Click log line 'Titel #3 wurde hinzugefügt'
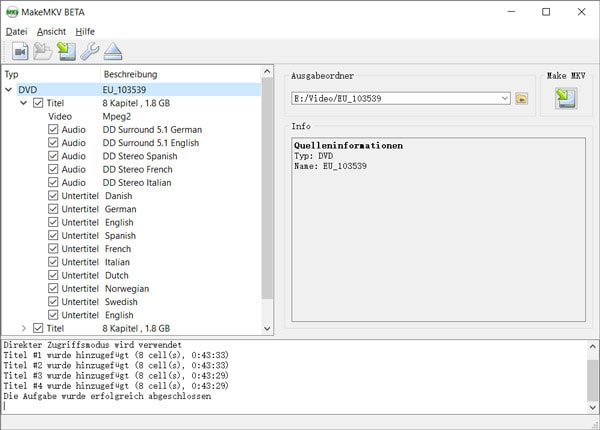 point(116,375)
